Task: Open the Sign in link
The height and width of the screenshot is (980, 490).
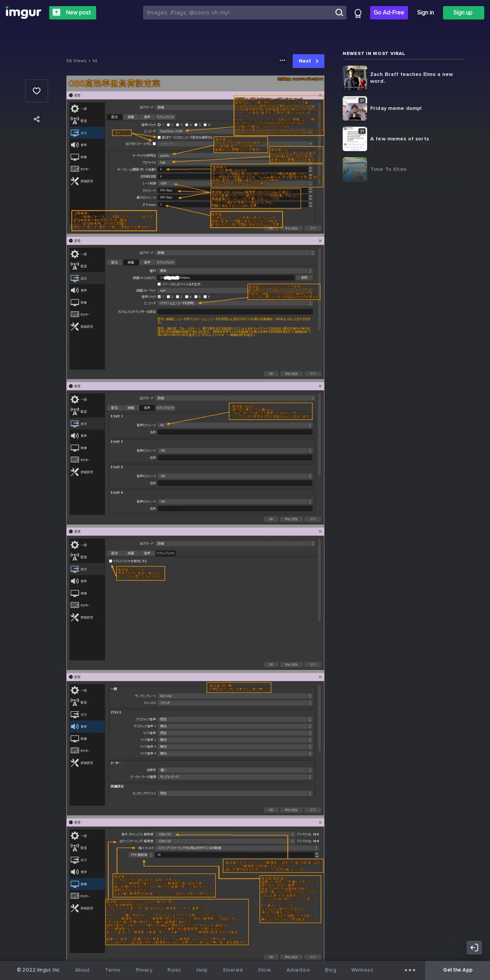Action: click(425, 13)
